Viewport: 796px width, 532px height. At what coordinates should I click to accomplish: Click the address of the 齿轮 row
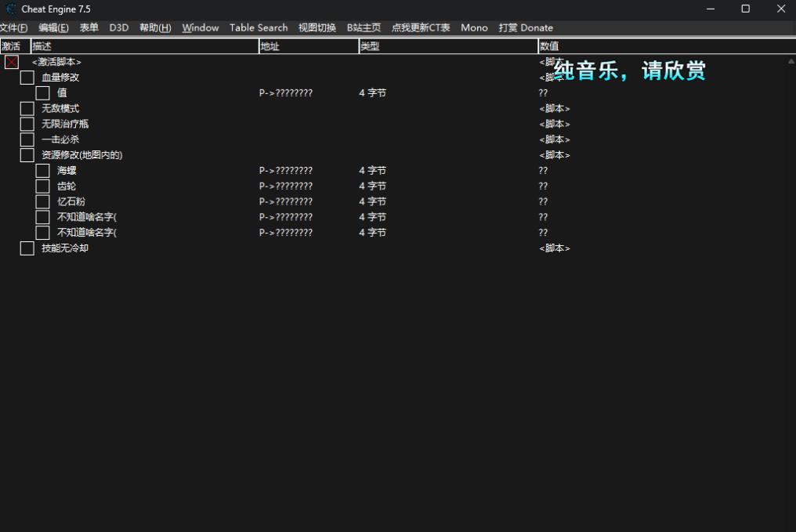click(286, 186)
